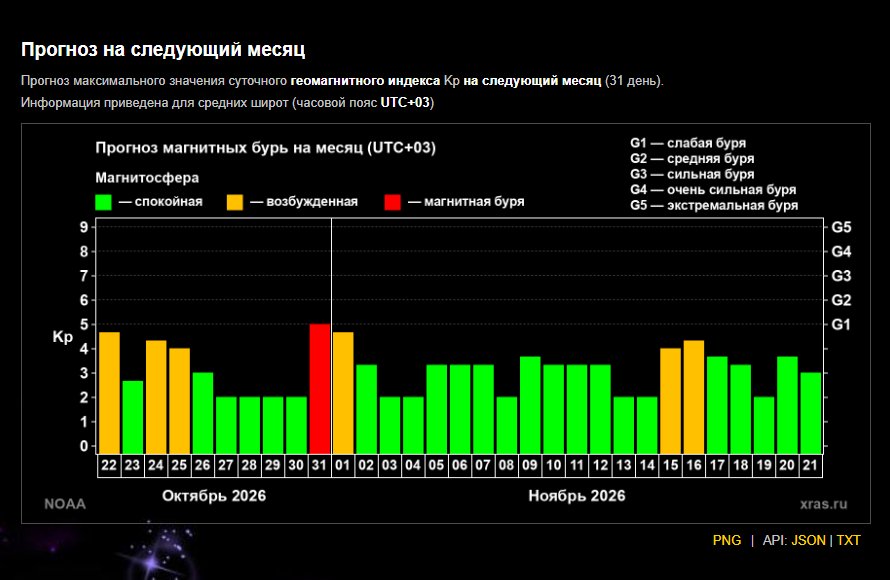Click the 'Октябрь 2026' month label

coord(214,496)
